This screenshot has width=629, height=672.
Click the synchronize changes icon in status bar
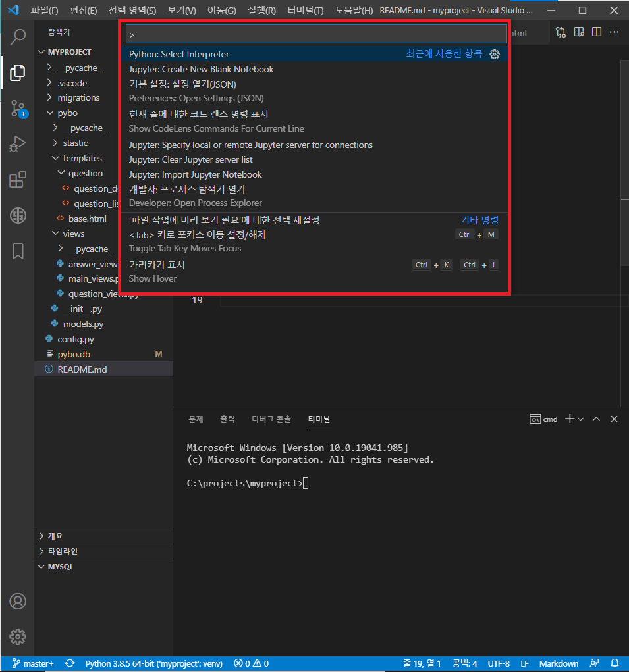coord(69,663)
